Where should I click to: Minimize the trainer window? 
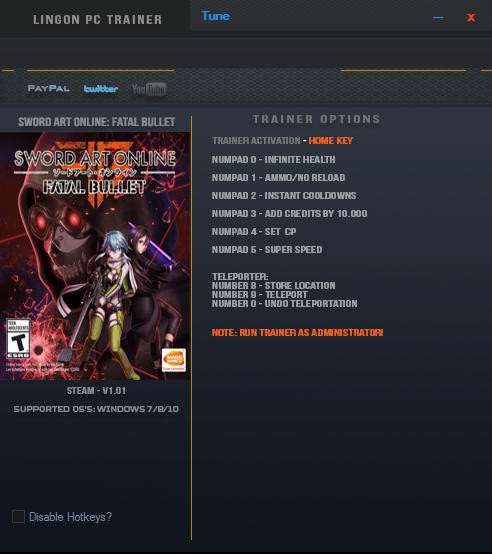click(438, 17)
